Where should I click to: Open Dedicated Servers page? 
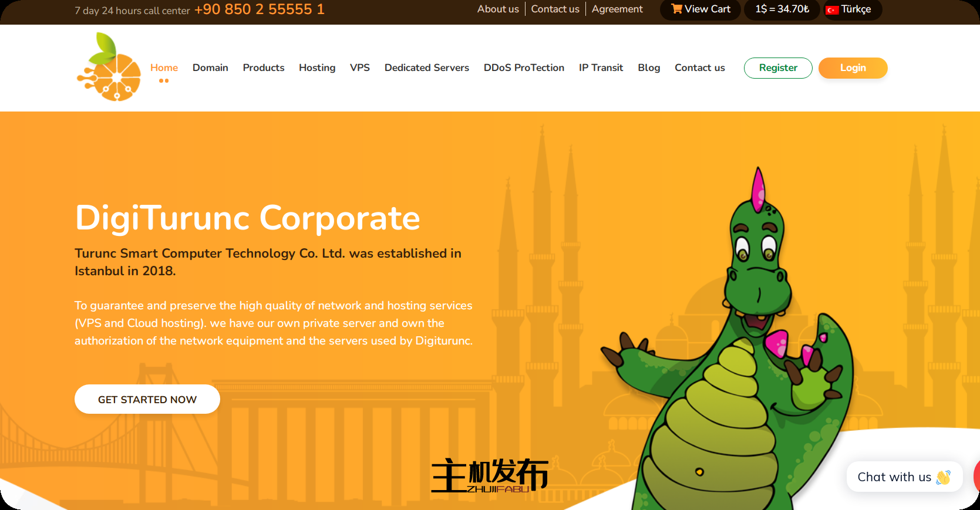427,67
